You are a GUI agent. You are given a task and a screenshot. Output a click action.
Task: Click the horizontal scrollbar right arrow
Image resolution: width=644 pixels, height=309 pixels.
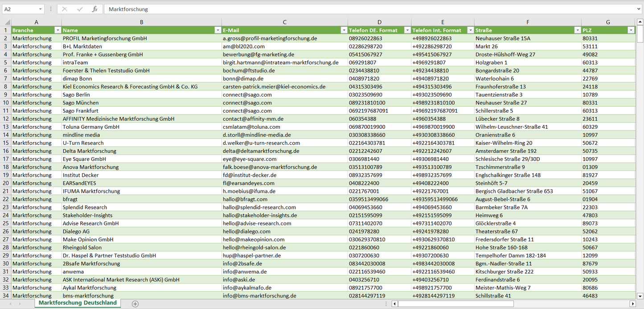[x=632, y=304]
